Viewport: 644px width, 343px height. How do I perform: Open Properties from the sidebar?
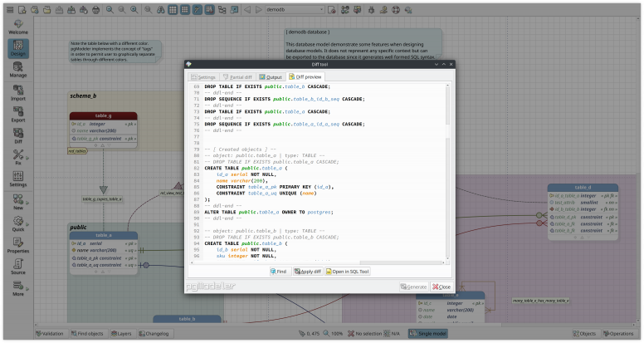[x=18, y=245]
